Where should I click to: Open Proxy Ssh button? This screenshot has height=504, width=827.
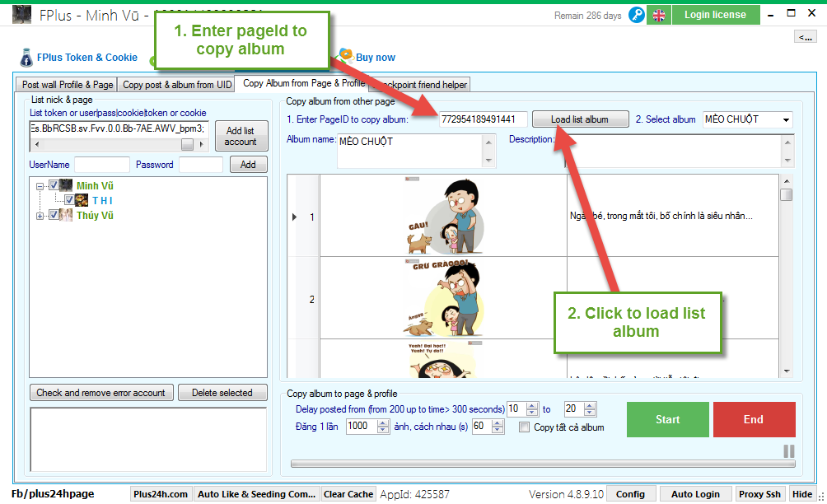click(760, 494)
